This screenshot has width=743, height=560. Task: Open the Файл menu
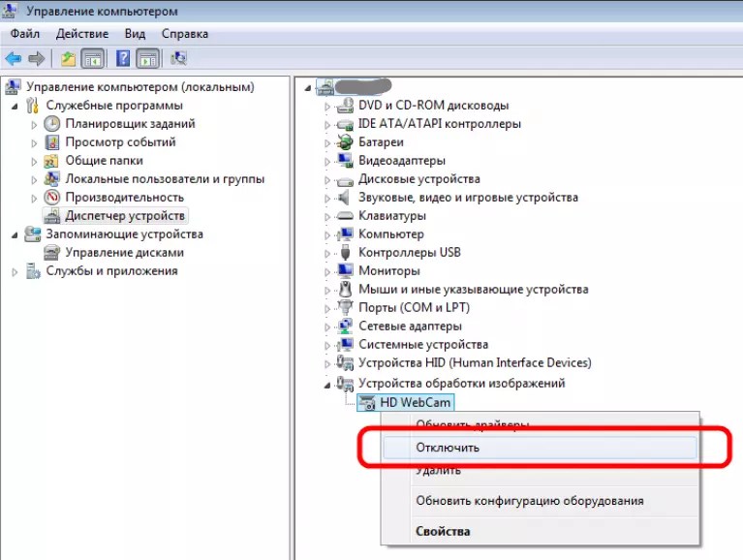click(x=25, y=34)
